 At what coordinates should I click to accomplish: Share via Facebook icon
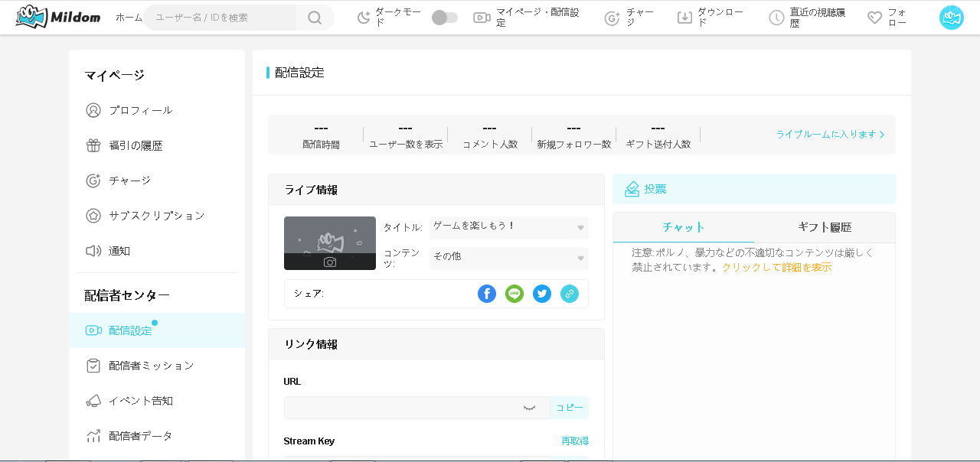[x=487, y=294]
